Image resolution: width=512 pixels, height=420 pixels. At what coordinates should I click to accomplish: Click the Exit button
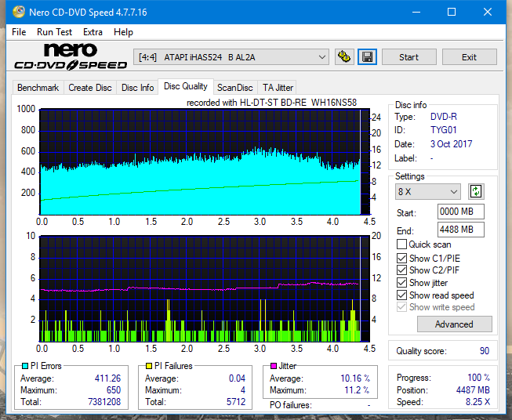[x=469, y=57]
